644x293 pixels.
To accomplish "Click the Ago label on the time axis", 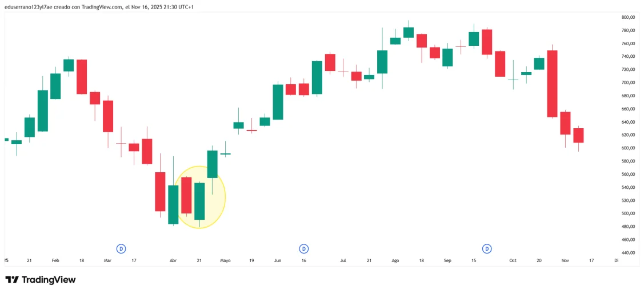I will coord(395,261).
